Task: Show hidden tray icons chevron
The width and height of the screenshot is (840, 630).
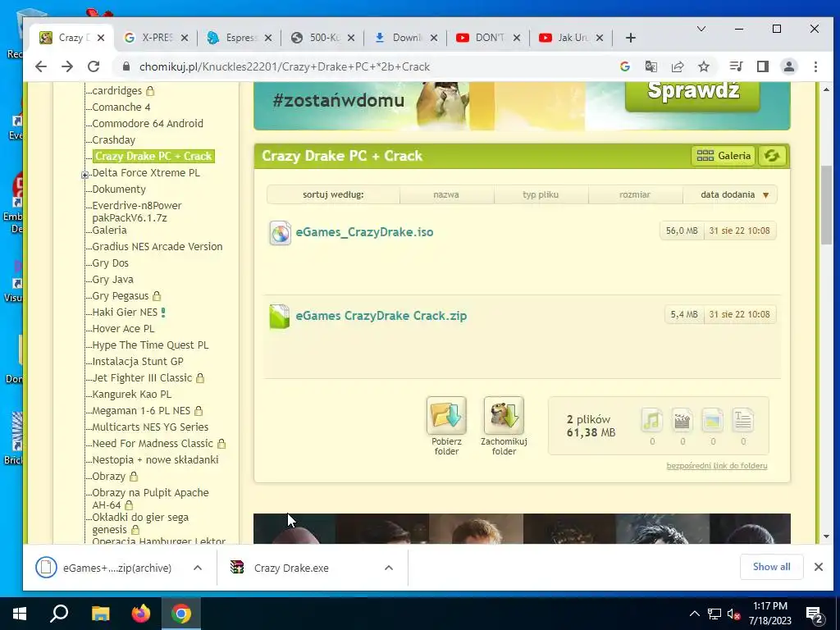Action: point(694,614)
